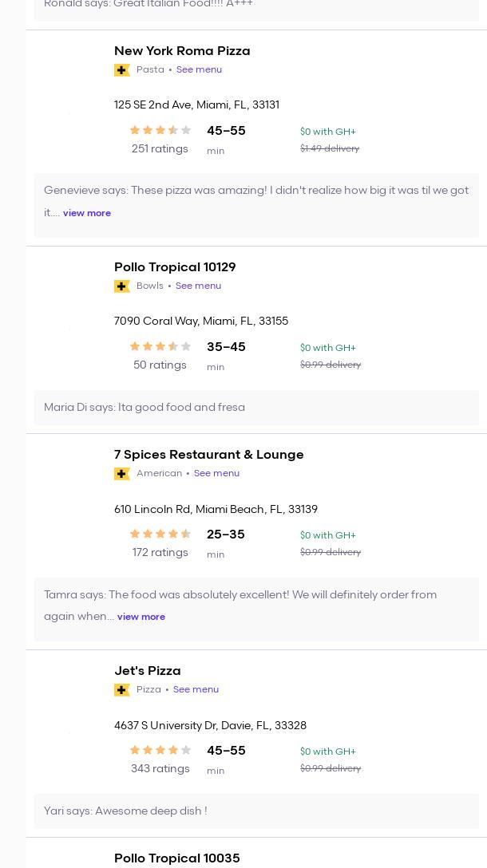Click the star rating for New York Roma Pizza
The height and width of the screenshot is (868, 487).
point(160,131)
